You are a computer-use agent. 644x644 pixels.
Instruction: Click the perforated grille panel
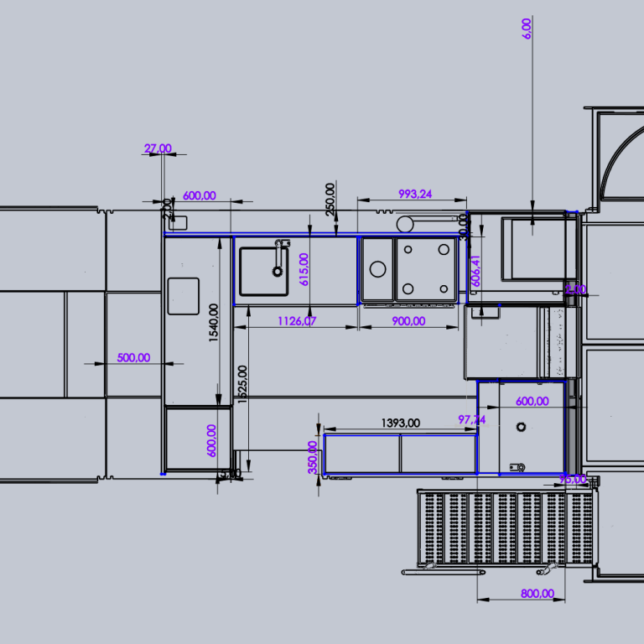(506, 529)
